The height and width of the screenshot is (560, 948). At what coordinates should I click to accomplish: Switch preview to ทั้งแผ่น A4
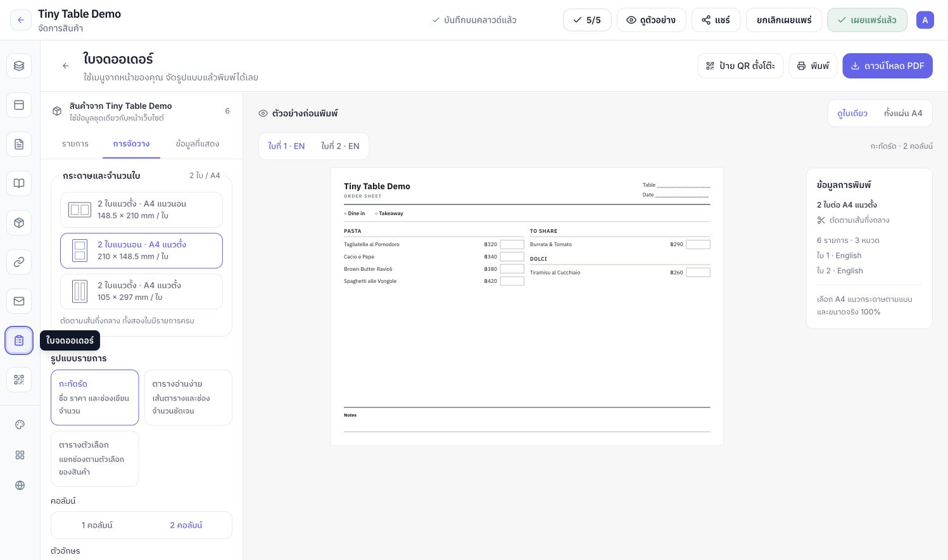[x=903, y=113]
